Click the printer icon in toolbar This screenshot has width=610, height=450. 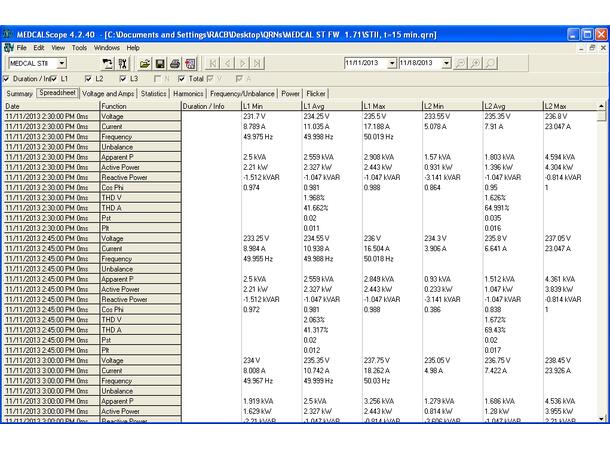pos(175,63)
